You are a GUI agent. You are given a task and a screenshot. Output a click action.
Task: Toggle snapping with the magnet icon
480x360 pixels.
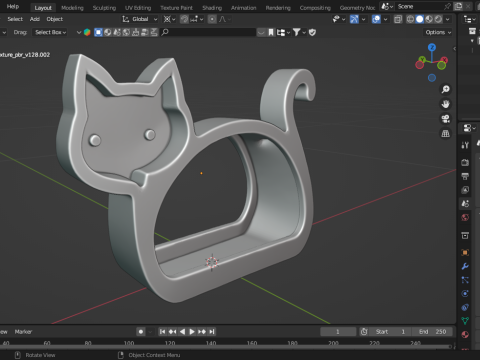pyautogui.click(x=184, y=19)
